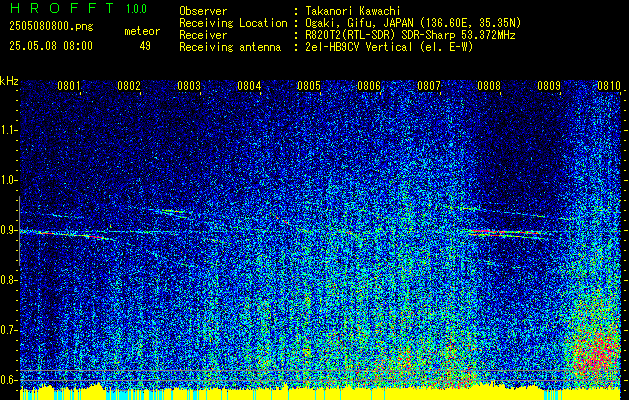
Task: Click the 0802 time marker
Action: point(129,86)
